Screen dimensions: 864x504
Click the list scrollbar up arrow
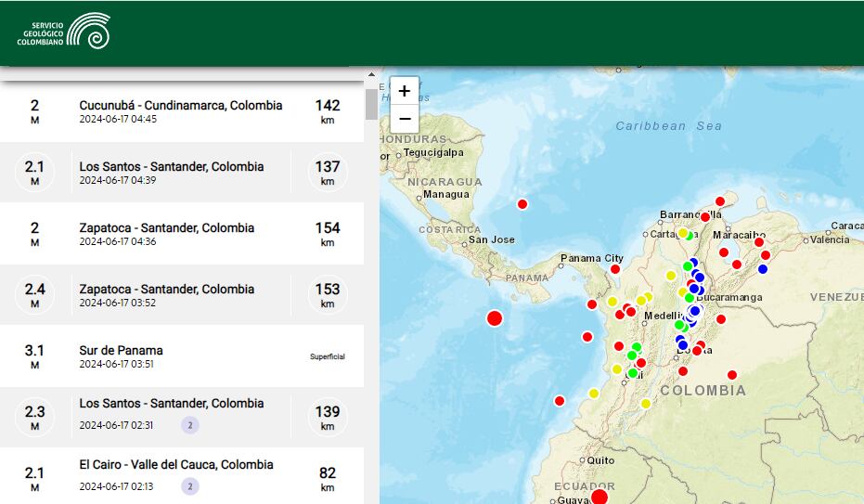coord(371,74)
